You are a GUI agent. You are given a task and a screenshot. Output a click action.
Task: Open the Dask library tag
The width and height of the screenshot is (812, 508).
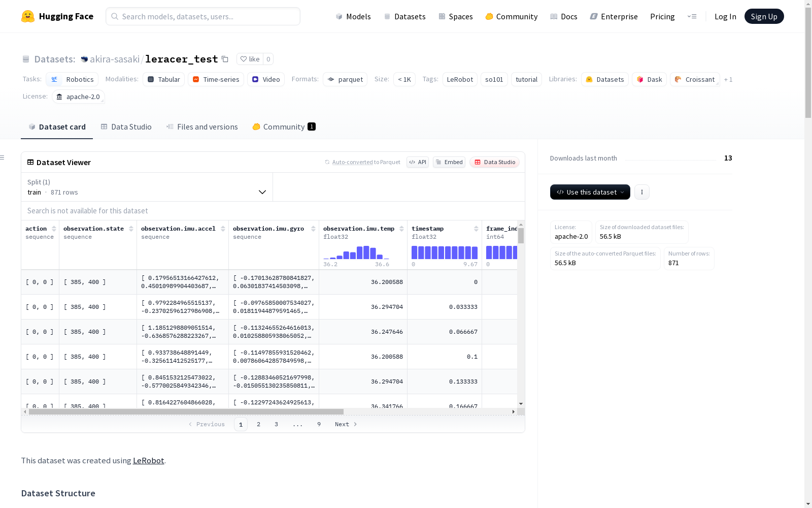coord(649,79)
